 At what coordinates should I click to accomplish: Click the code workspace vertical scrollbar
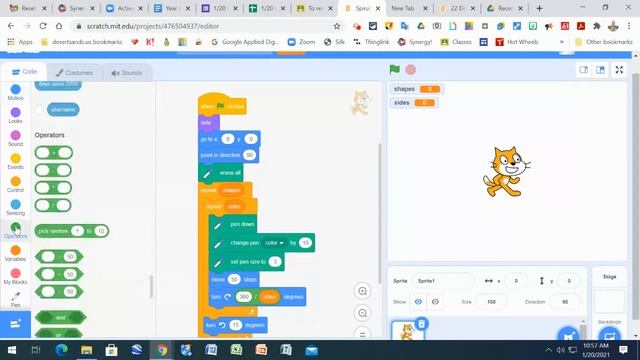[380, 212]
